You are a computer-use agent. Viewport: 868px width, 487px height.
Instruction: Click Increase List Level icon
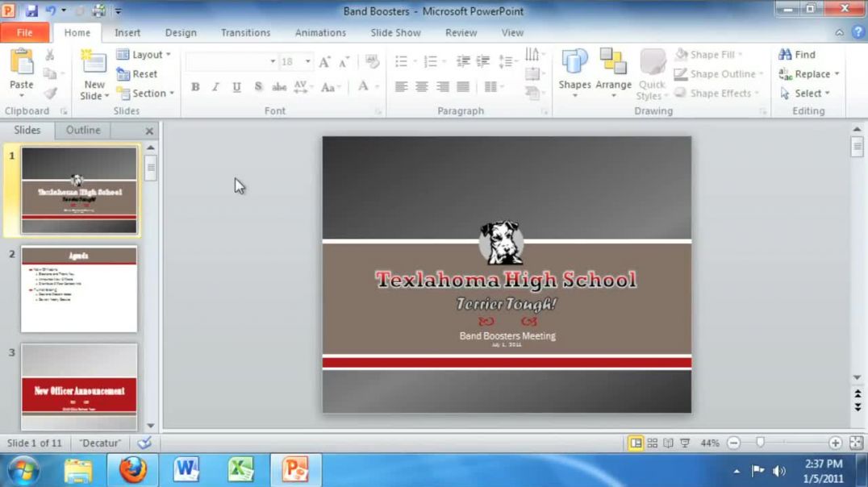tap(482, 61)
